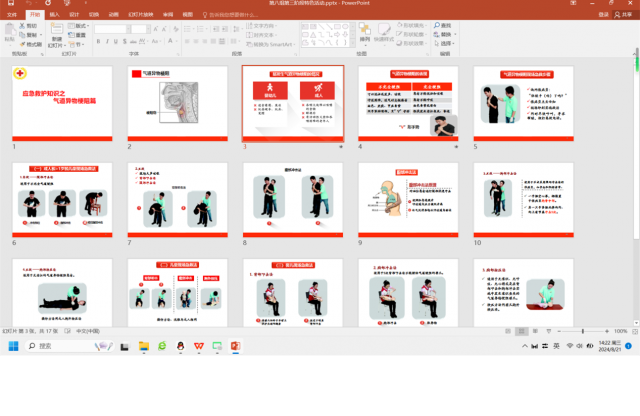Image resolution: width=640 pixels, height=416 pixels.
Task: Open PowerPoint from the Windows taskbar
Action: [x=235, y=345]
